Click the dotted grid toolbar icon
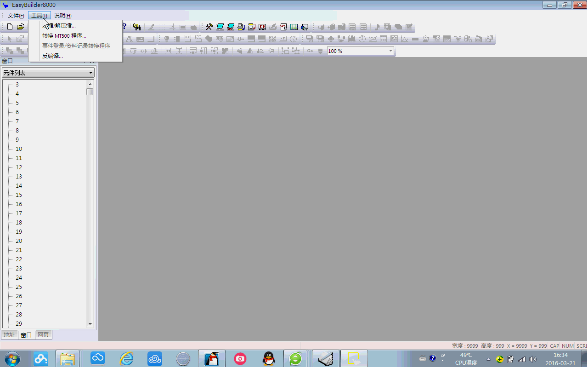The image size is (588, 368). click(x=162, y=27)
